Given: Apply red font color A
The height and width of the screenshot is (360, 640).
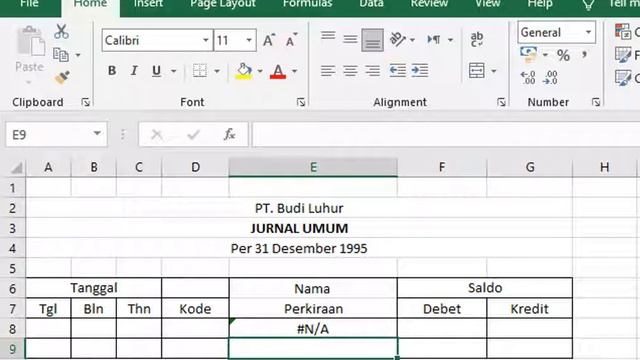Looking at the screenshot, I should click(278, 71).
